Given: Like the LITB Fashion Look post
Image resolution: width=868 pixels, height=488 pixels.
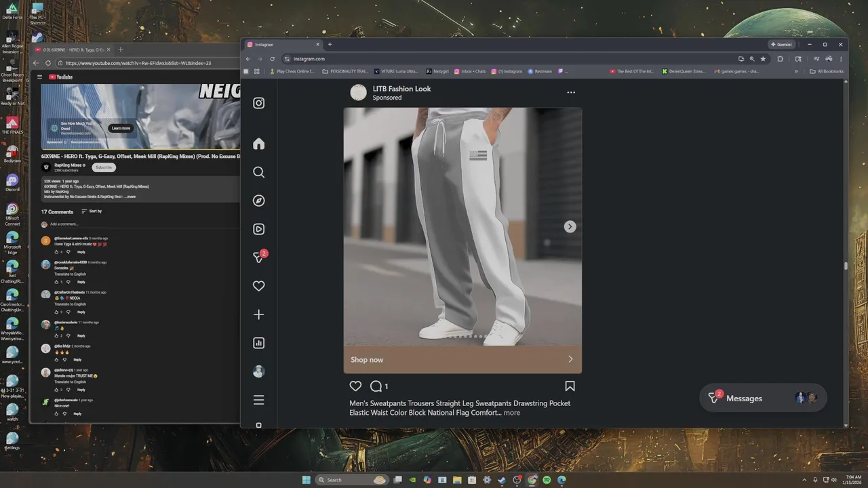Looking at the screenshot, I should point(355,386).
